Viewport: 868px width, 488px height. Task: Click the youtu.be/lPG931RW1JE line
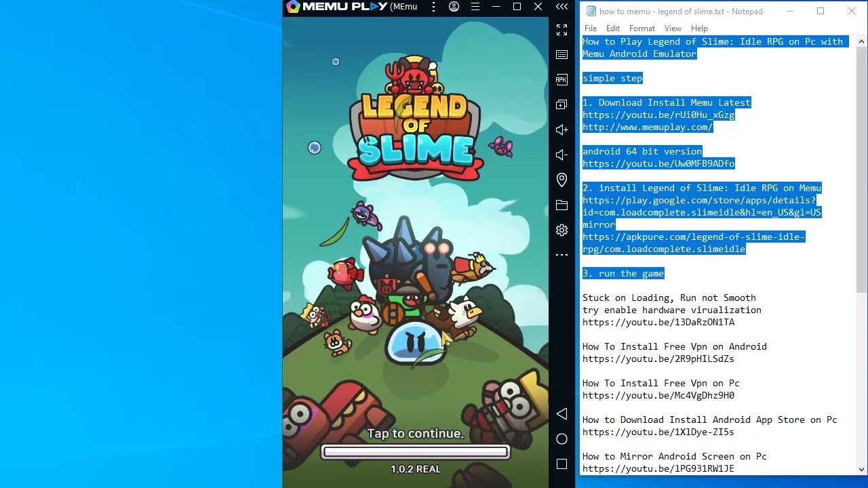[658, 468]
